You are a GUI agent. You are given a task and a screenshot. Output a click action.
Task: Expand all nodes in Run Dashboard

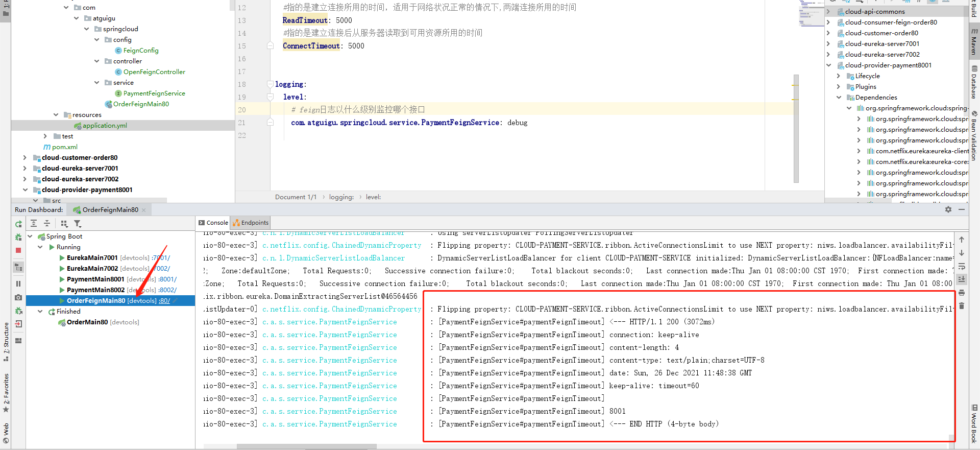point(34,223)
